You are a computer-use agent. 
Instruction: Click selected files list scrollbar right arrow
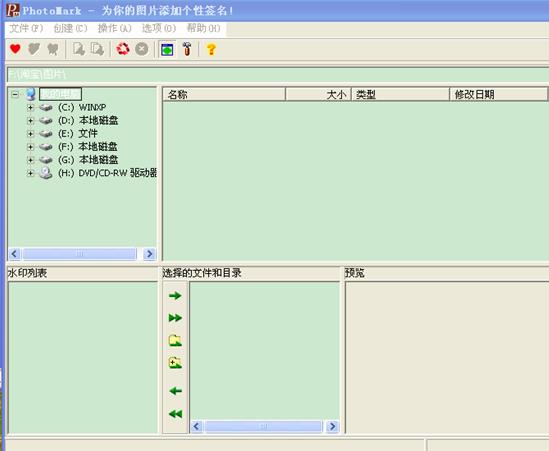point(332,426)
